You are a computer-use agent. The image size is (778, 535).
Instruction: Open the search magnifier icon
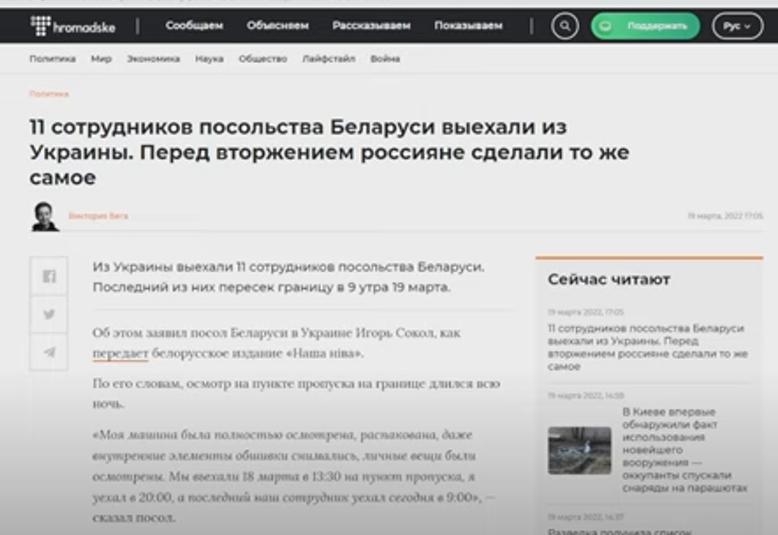(x=565, y=26)
